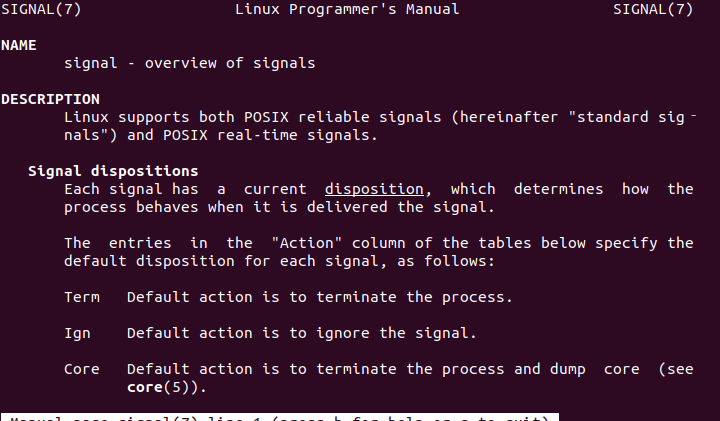The height and width of the screenshot is (421, 720).
Task: Click the top-right SIGNAL(7) header
Action: pos(652,9)
